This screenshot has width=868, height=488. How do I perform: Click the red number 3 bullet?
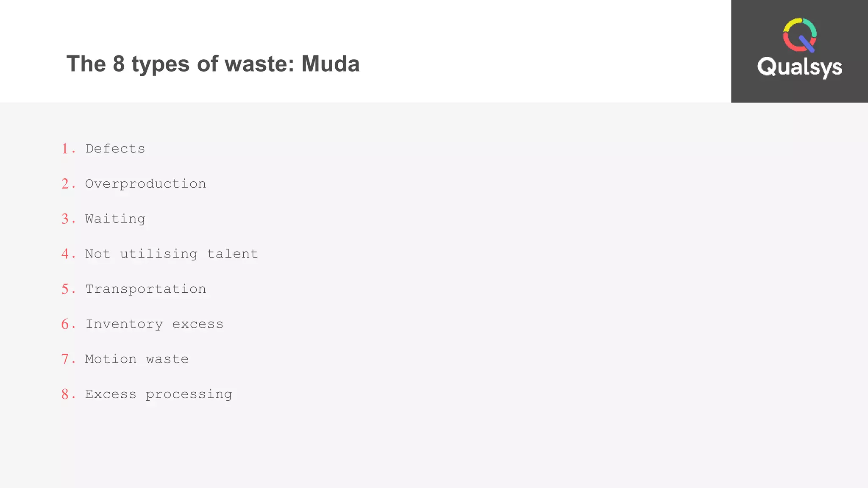pyautogui.click(x=65, y=219)
